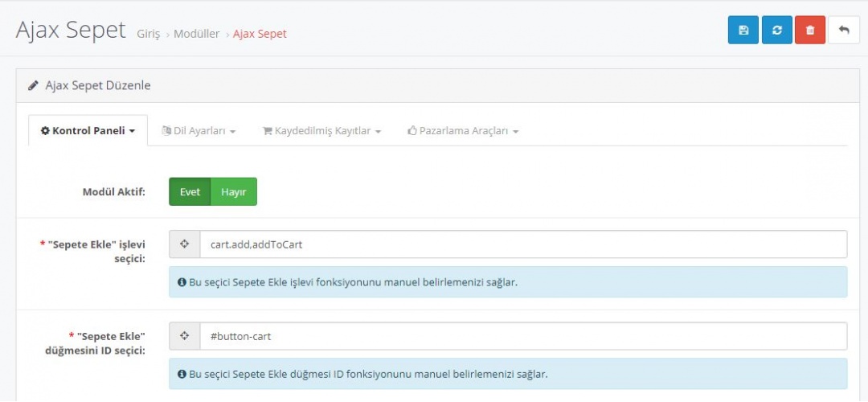
Task: Set Modül Aktif to Hayır
Action: pos(234,192)
